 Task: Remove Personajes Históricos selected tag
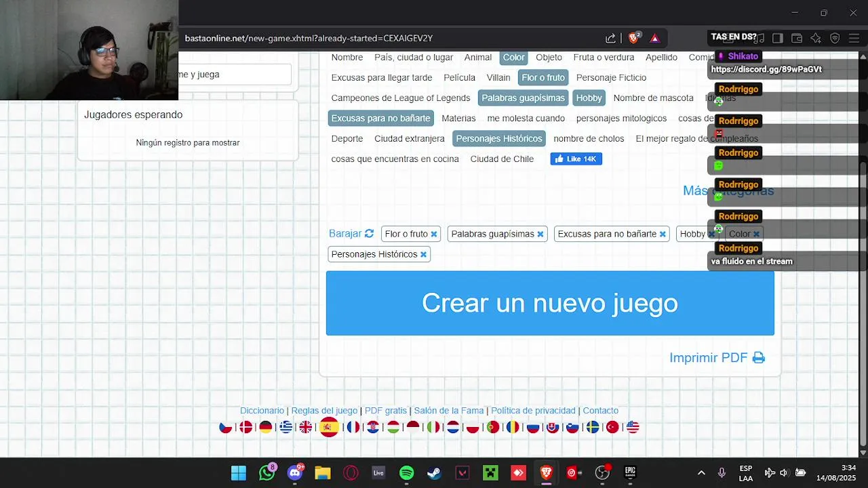click(x=423, y=254)
